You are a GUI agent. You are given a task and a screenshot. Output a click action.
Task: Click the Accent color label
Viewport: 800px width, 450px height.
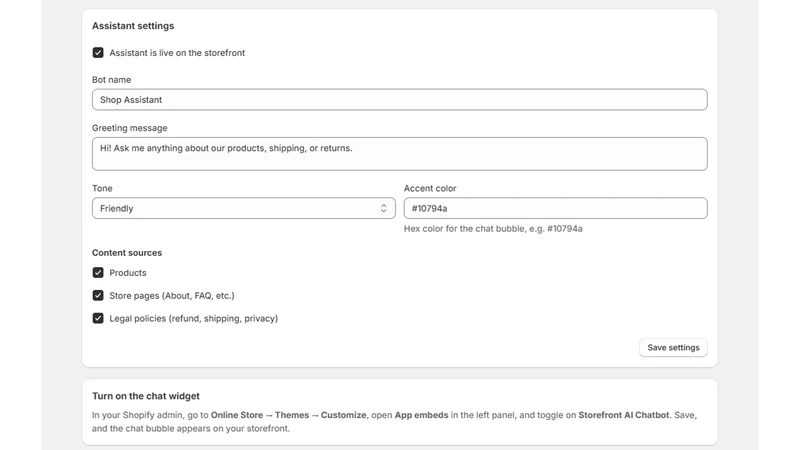click(x=430, y=188)
